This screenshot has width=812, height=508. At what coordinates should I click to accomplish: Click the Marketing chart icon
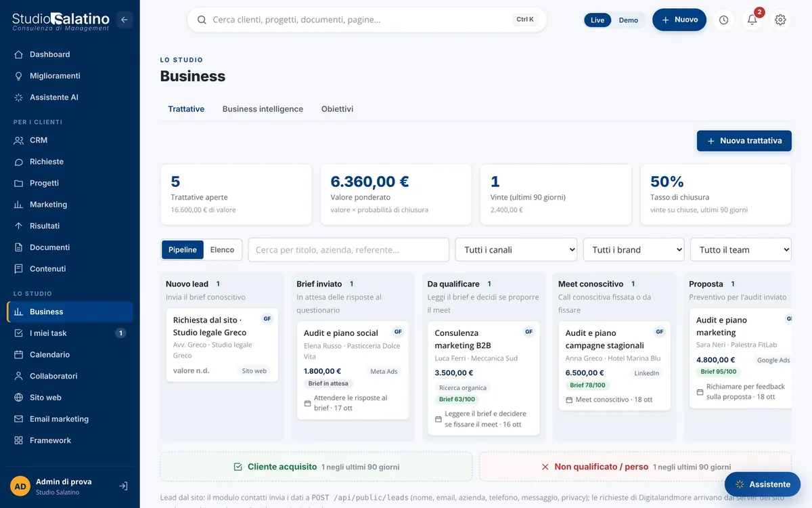point(19,205)
